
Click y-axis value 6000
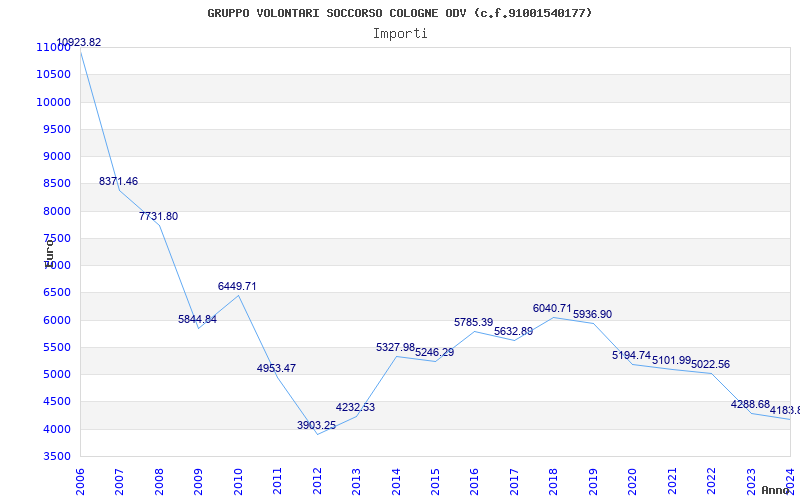point(57,320)
